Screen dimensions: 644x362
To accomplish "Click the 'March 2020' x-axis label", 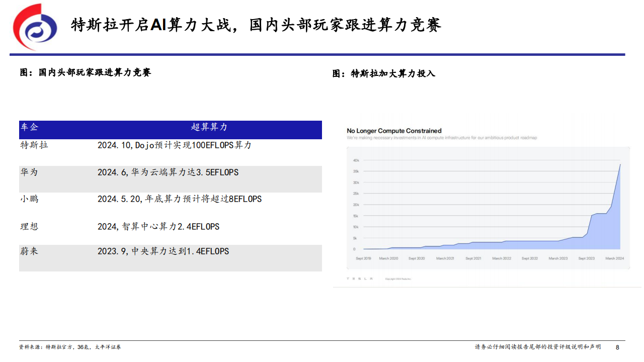I will [x=388, y=258].
